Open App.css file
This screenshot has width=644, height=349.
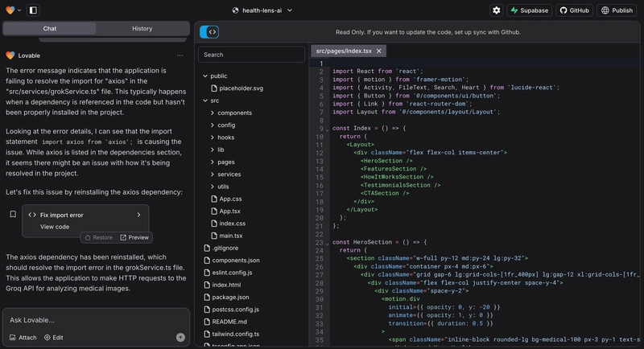coord(227,199)
